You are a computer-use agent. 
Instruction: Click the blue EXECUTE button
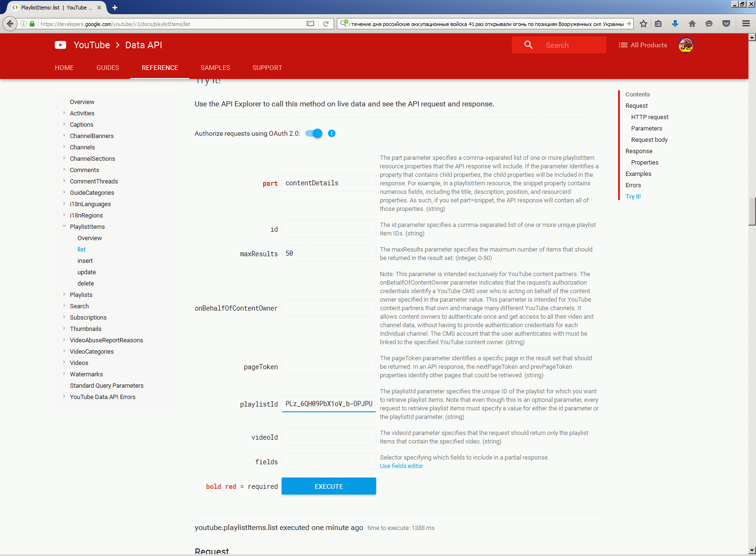coord(329,486)
